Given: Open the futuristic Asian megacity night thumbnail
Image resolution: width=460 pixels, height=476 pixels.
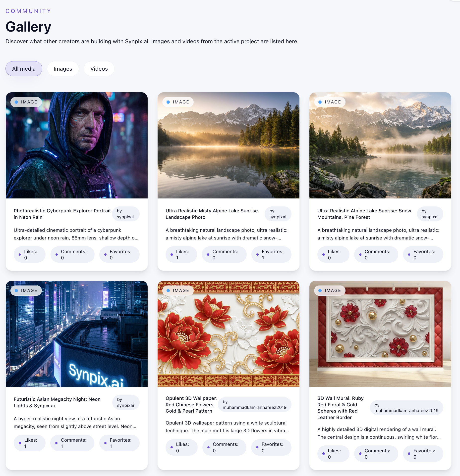Looking at the screenshot, I should pos(77,334).
